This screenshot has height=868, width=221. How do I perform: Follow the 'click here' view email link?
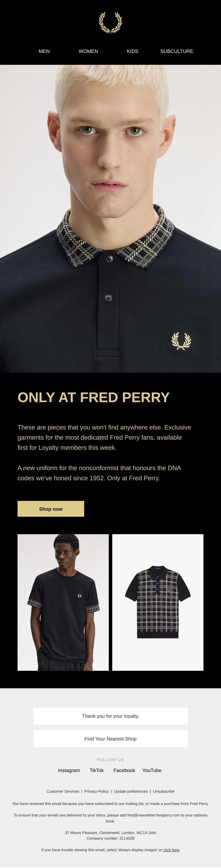click(171, 850)
